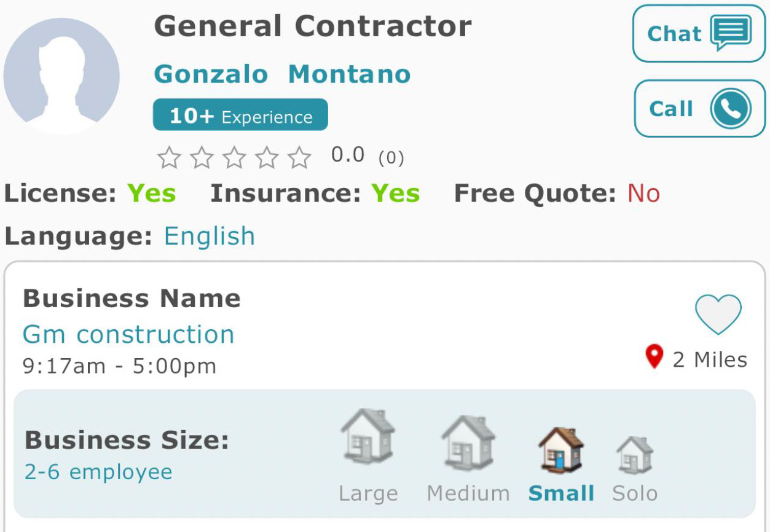This screenshot has height=532, width=770.
Task: Tap the 2 Miles distance text
Action: [710, 359]
